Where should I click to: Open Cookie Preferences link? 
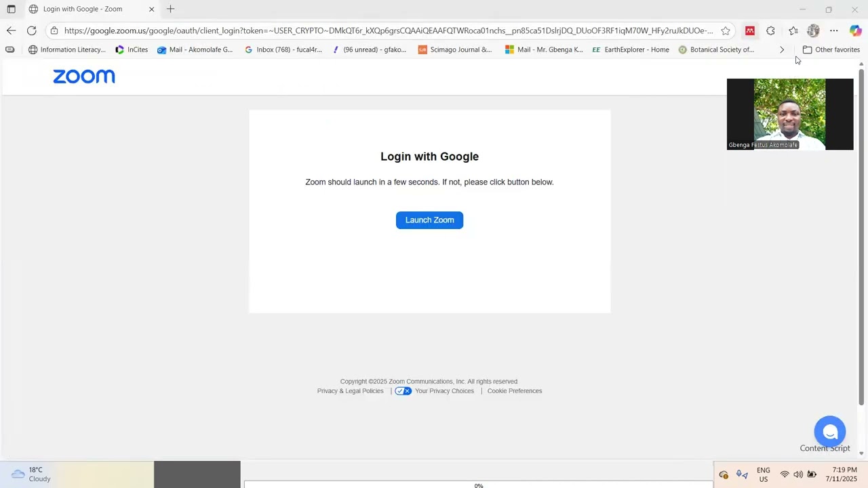pos(515,391)
